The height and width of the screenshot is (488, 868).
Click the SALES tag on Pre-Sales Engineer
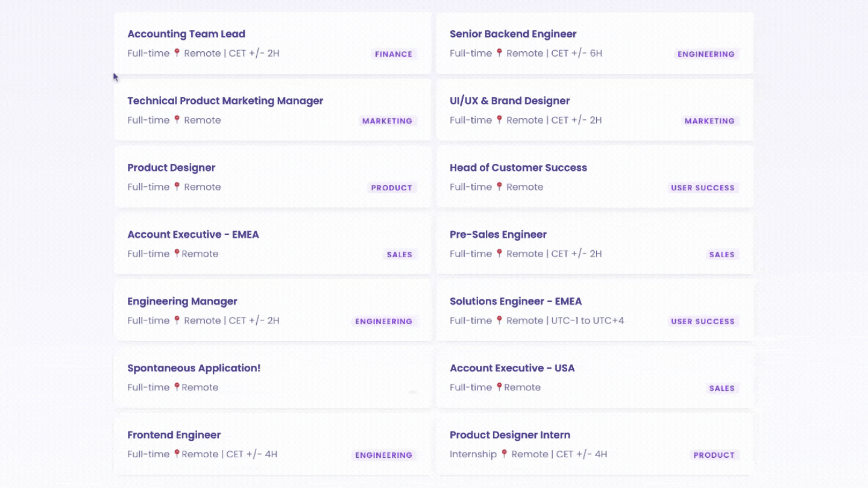pos(722,255)
